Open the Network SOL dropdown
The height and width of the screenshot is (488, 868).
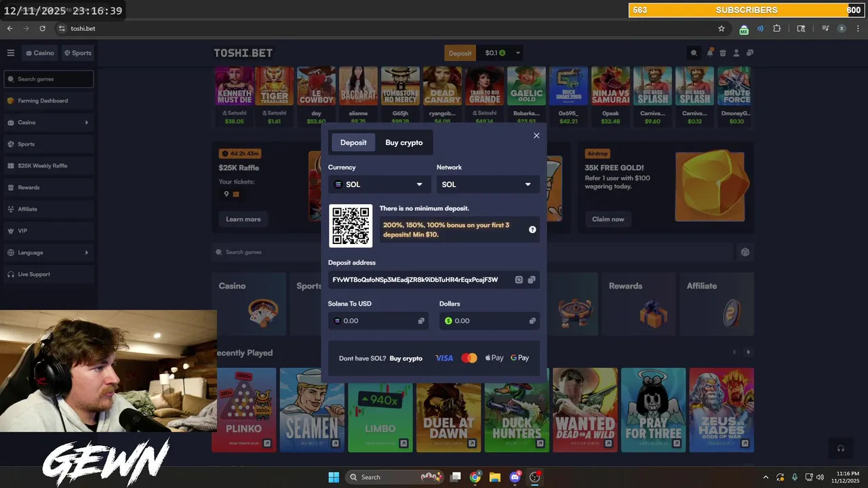coord(488,184)
